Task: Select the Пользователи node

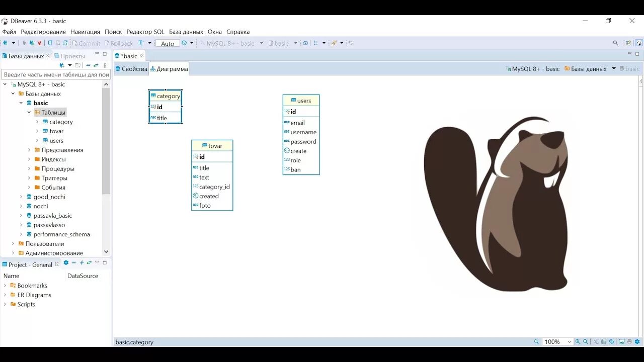Action: click(x=45, y=244)
